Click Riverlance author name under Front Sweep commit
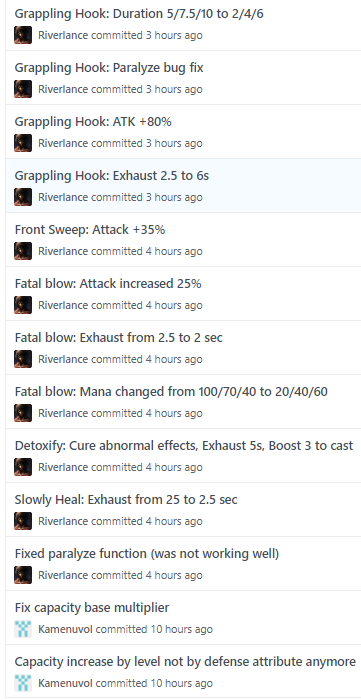 tap(63, 251)
